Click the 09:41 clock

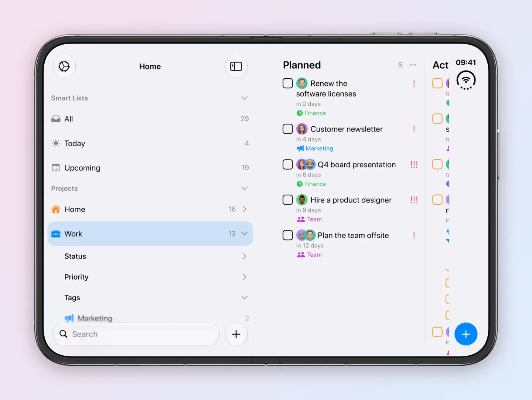click(x=466, y=62)
